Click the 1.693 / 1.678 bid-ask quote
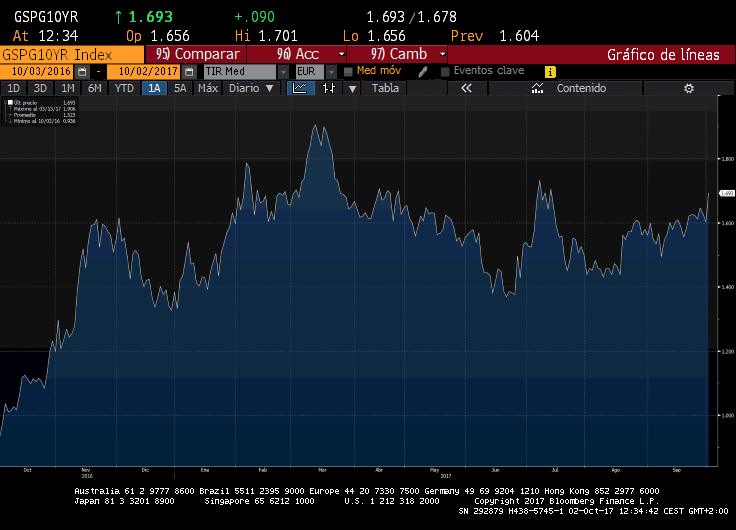Viewport: 736px width, 530px height. tap(411, 17)
